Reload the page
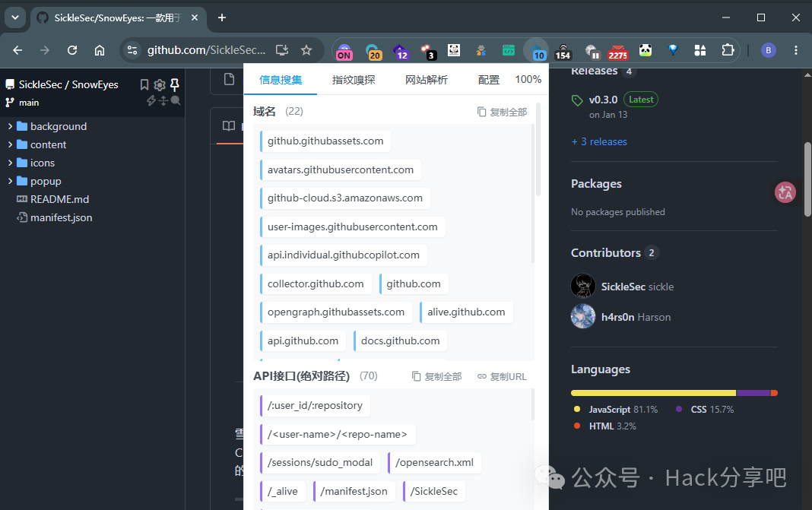This screenshot has height=510, width=812. pos(72,50)
